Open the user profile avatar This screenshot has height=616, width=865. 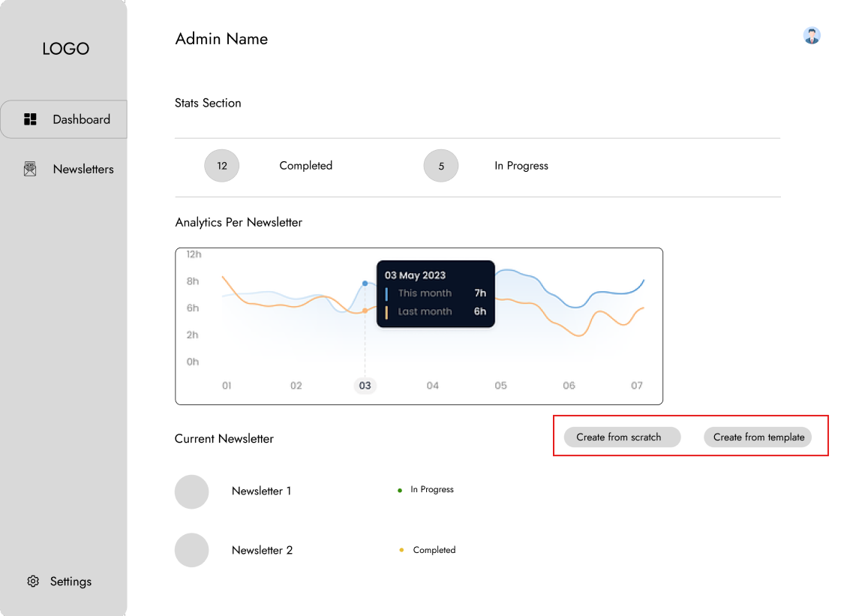pos(811,35)
